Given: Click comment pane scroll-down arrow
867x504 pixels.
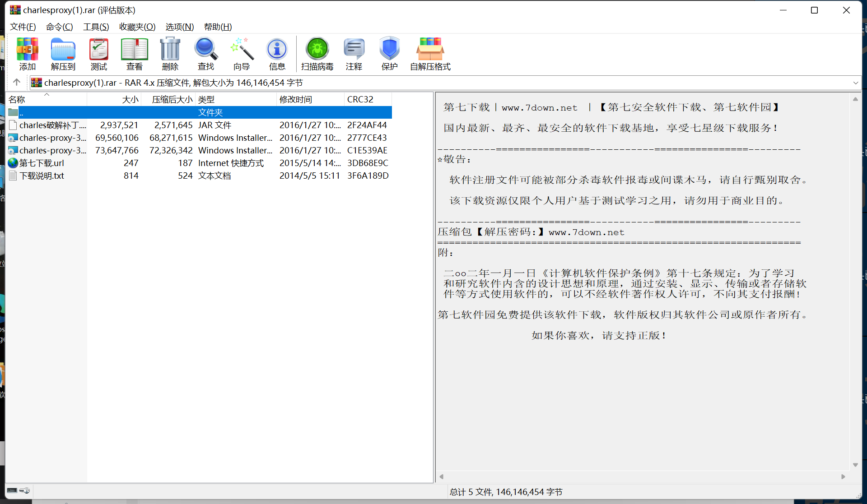Looking at the screenshot, I should tap(855, 464).
